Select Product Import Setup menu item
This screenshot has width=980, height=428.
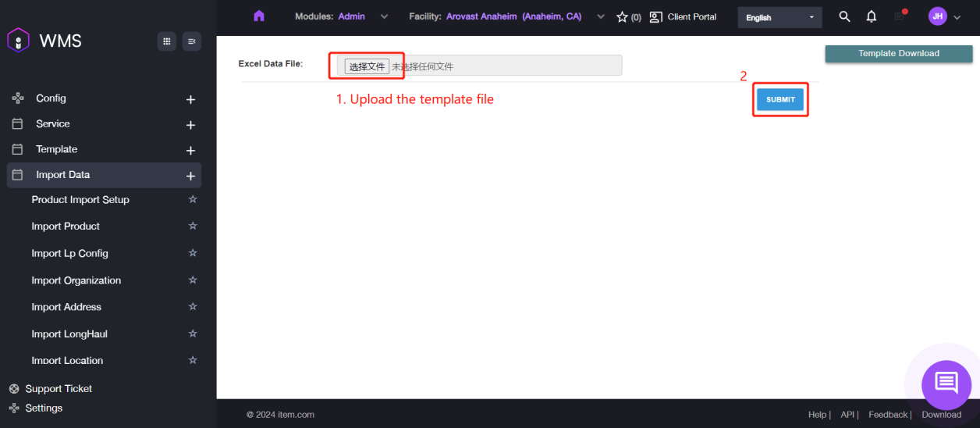pyautogui.click(x=80, y=200)
